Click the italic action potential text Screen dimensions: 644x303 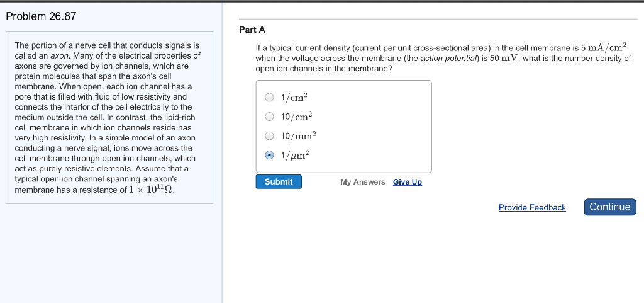point(449,59)
